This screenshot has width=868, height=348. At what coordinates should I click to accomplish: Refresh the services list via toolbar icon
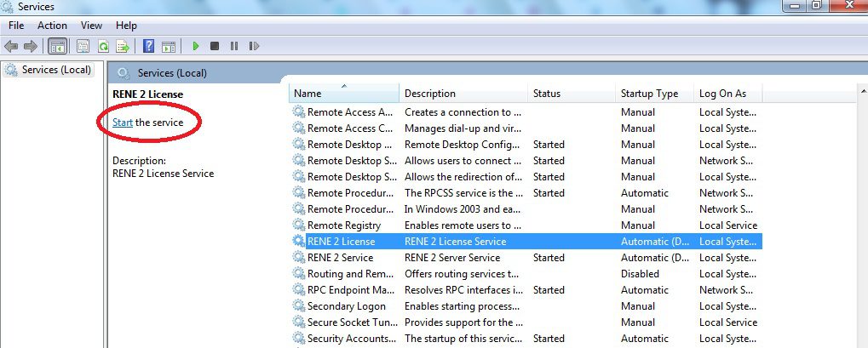[x=103, y=47]
